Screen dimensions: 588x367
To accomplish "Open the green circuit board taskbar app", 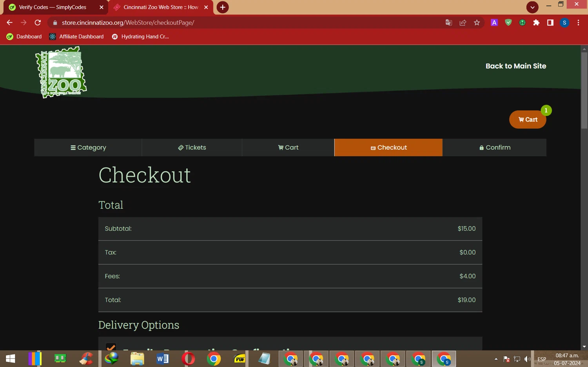I will (x=60, y=359).
